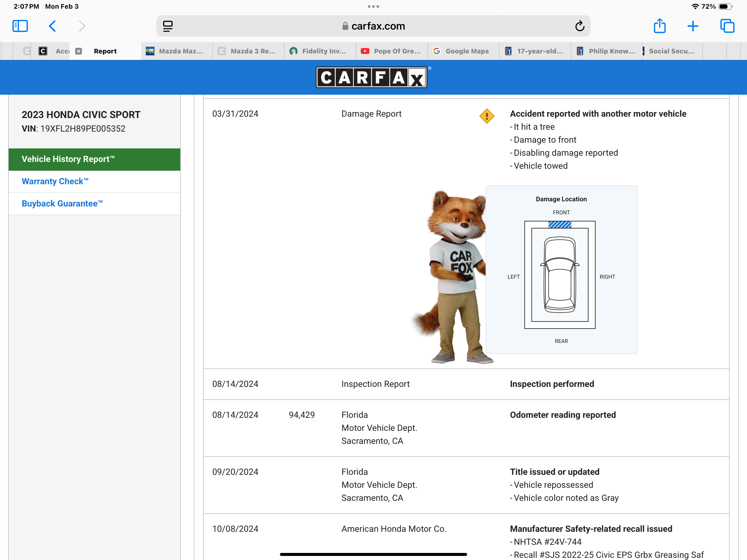
Task: Click 'Odometer reading reported' comment
Action: click(x=563, y=415)
